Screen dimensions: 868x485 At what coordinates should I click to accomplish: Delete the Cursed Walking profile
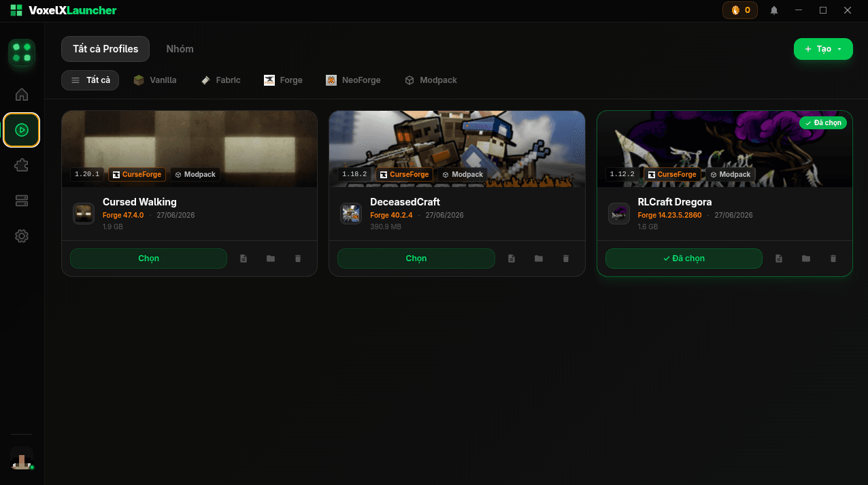[298, 258]
